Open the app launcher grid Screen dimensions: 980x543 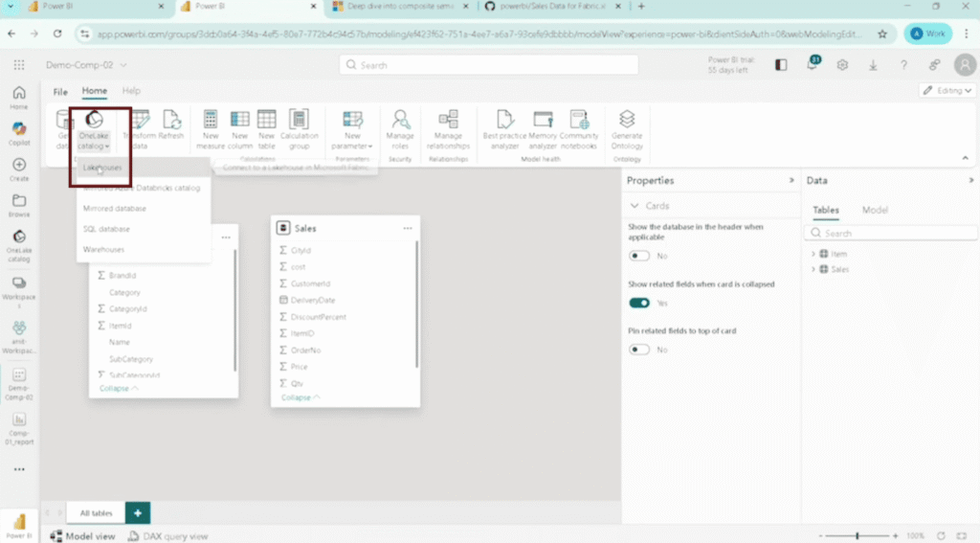[19, 65]
